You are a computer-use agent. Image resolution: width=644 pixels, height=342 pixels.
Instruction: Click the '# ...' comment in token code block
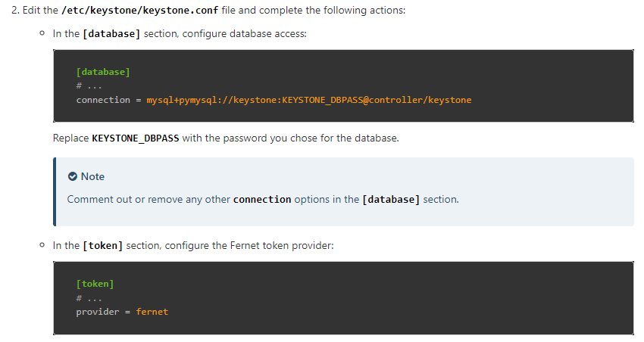pyautogui.click(x=89, y=298)
